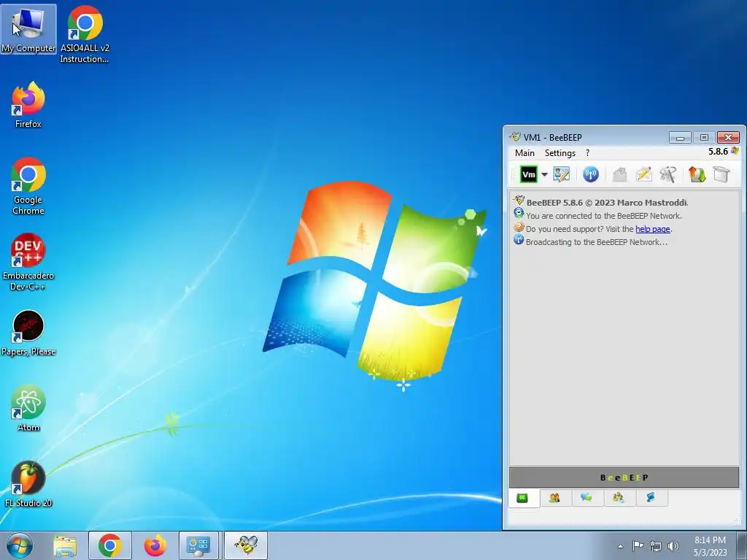Select the Atom desktop shortcut
The image size is (747, 560).
click(x=28, y=408)
